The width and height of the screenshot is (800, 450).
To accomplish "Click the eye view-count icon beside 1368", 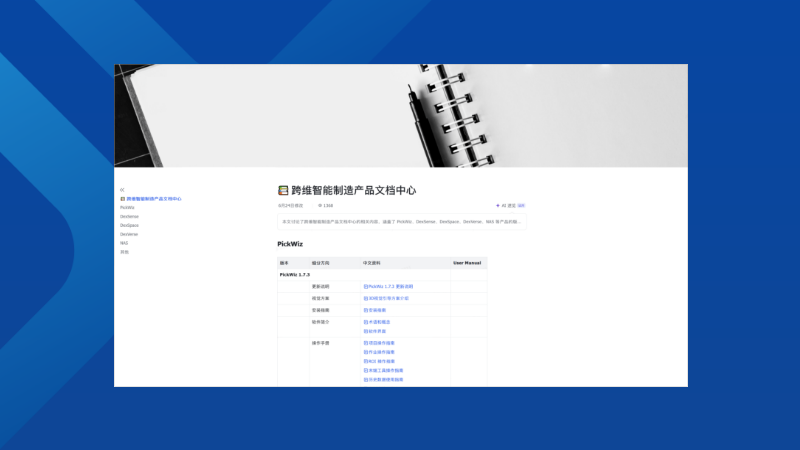I will [320, 206].
